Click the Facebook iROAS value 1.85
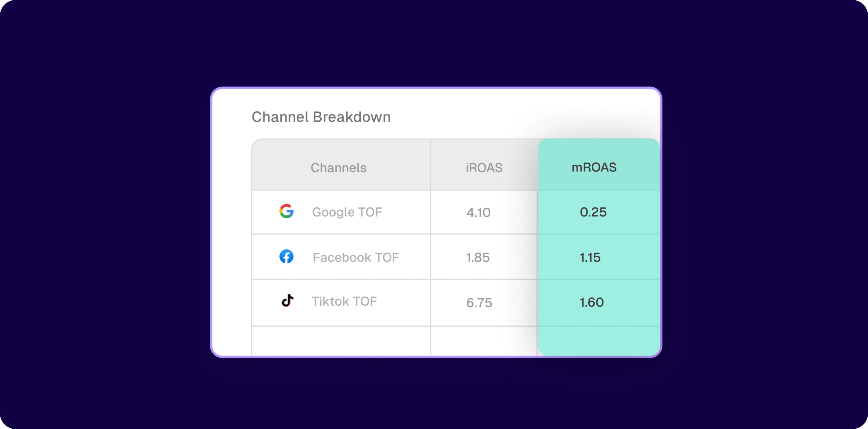Image resolution: width=868 pixels, height=429 pixels. [x=478, y=258]
